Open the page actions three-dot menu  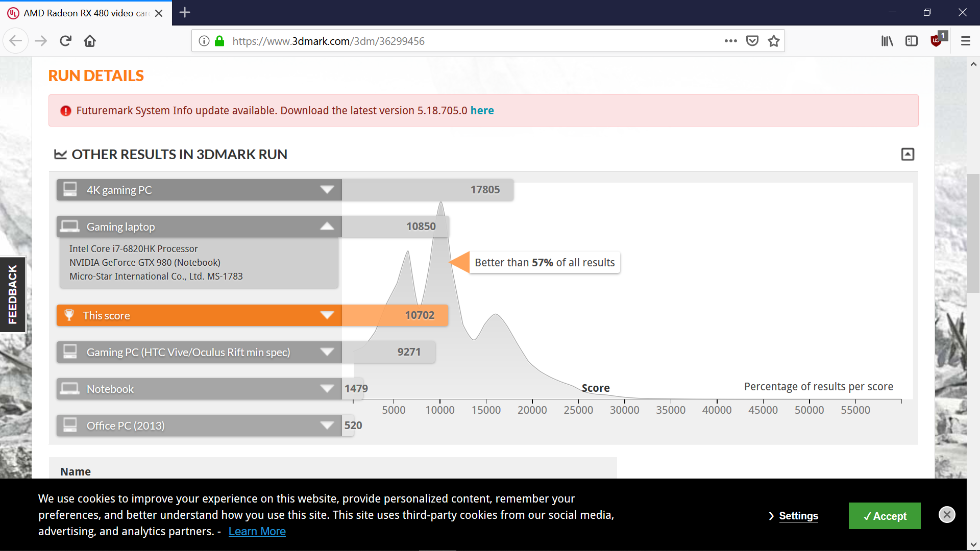pyautogui.click(x=730, y=41)
